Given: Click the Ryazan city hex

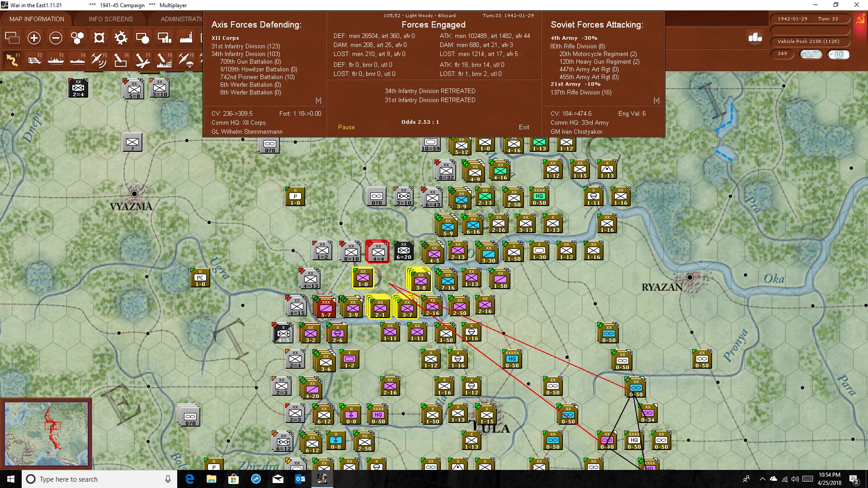Looking at the screenshot, I should (x=689, y=277).
